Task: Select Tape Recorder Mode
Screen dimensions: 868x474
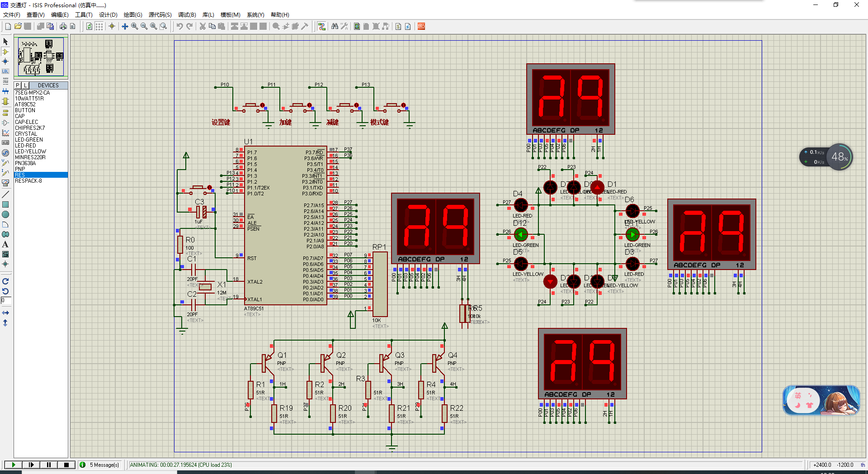Action: tap(5, 142)
